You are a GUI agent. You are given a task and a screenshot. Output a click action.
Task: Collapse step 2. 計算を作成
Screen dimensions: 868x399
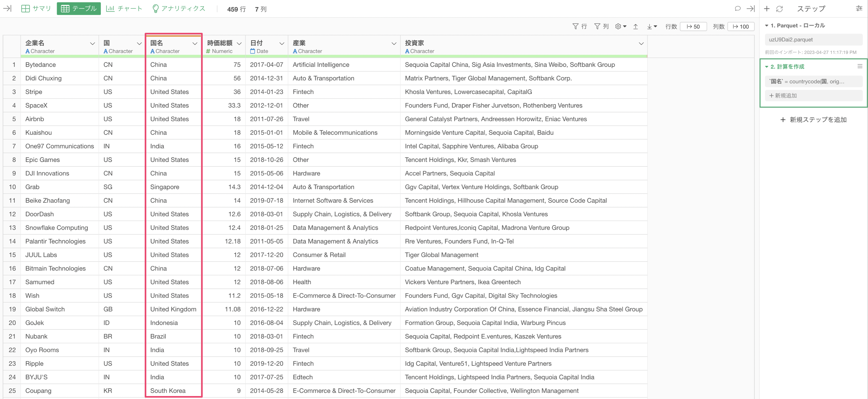point(767,67)
